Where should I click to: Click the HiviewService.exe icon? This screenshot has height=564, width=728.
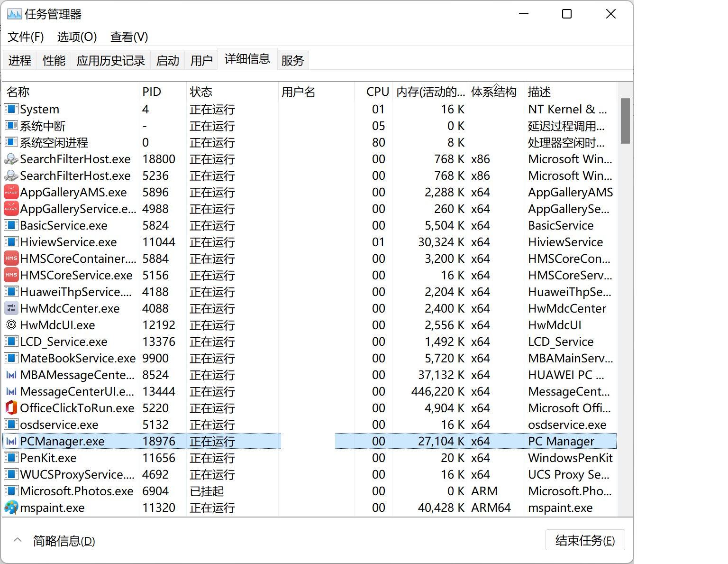(11, 242)
